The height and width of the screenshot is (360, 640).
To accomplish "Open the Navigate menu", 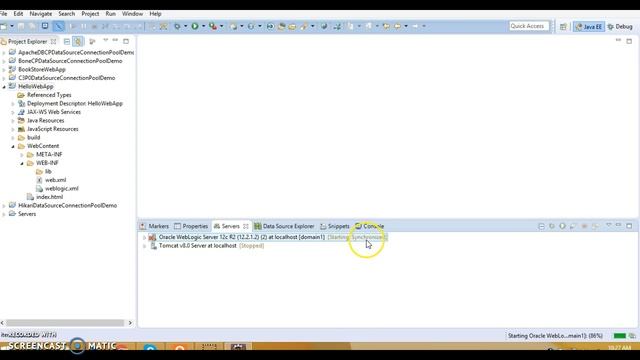I will (x=41, y=13).
